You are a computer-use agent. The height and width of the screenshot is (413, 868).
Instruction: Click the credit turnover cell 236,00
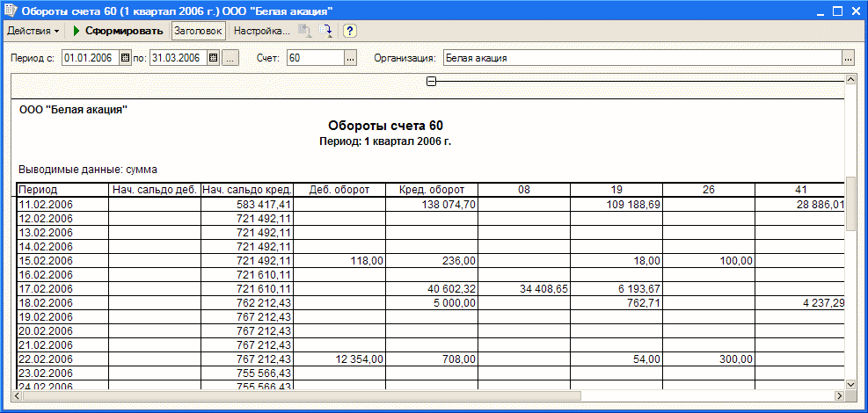pos(432,260)
